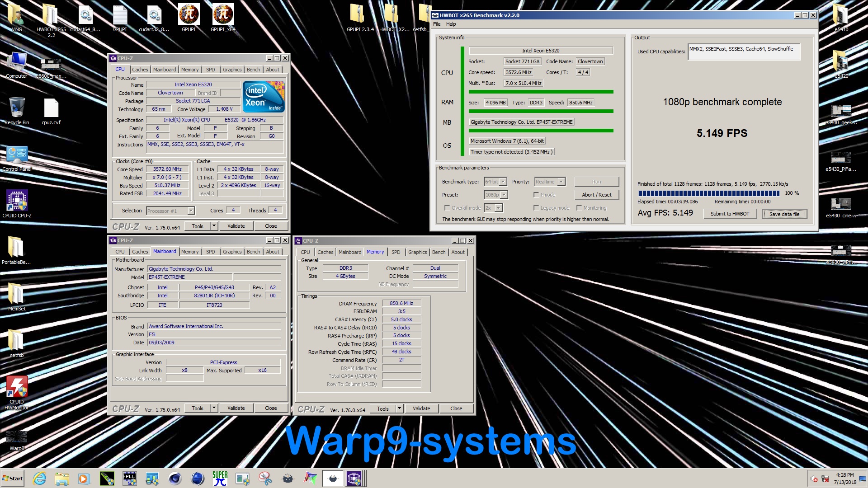
Task: Open the Graphics tab in the Mainboard CPU-Z window
Action: pos(232,252)
